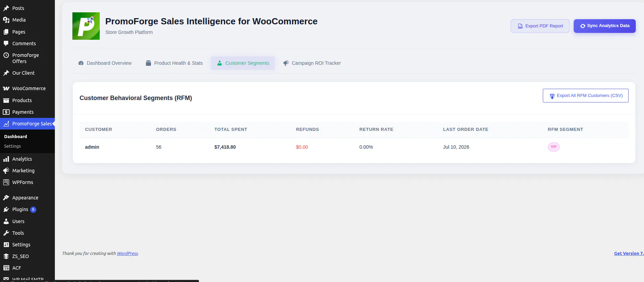Select the Customer Segments tab

(x=243, y=63)
